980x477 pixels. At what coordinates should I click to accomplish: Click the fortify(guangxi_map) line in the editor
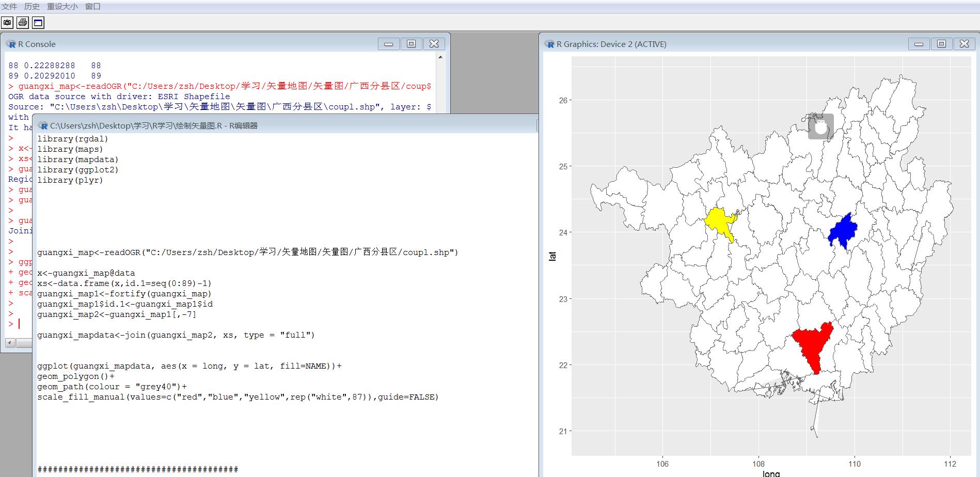(x=124, y=294)
